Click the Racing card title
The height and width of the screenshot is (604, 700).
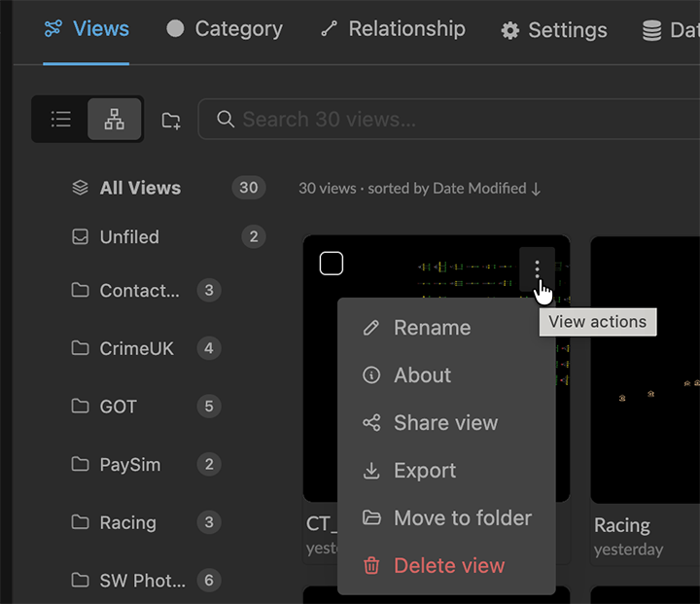point(622,525)
